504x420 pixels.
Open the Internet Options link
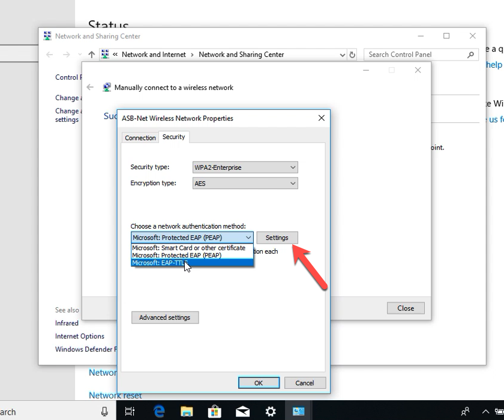tap(80, 336)
